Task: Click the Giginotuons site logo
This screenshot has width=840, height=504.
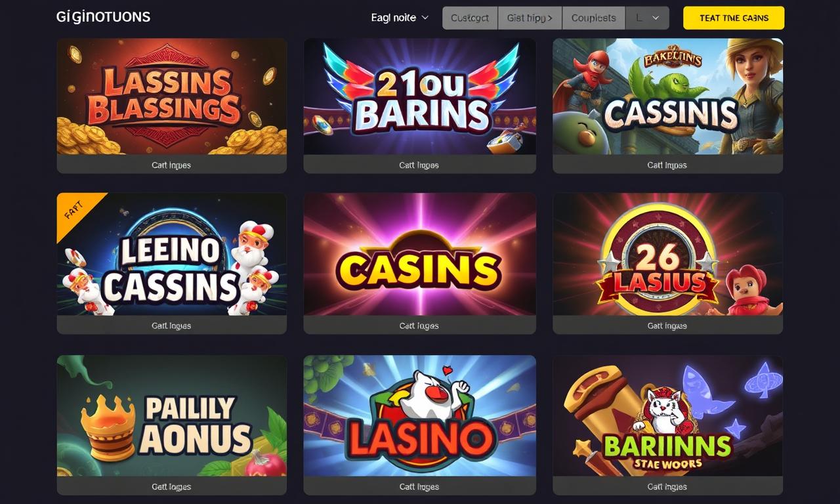Action: click(x=103, y=17)
